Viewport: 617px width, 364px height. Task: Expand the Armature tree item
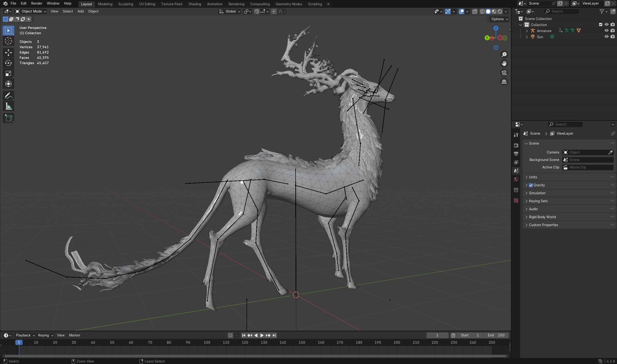(x=527, y=31)
